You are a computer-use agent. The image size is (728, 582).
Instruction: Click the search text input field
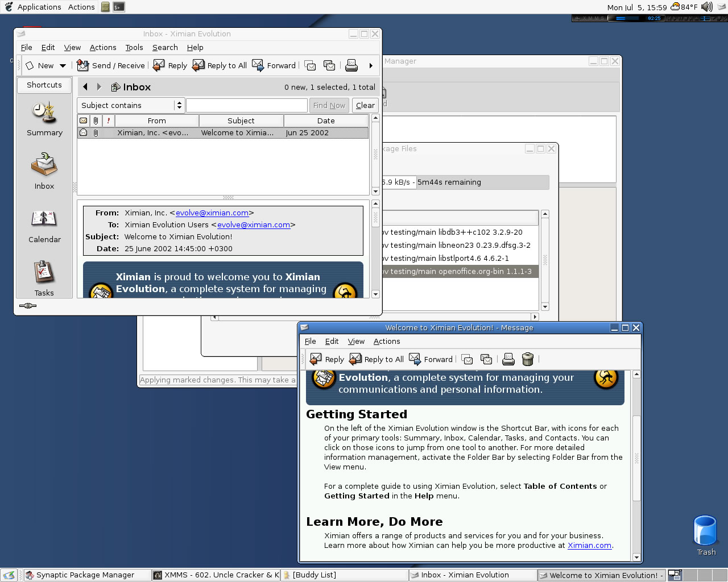coord(247,105)
